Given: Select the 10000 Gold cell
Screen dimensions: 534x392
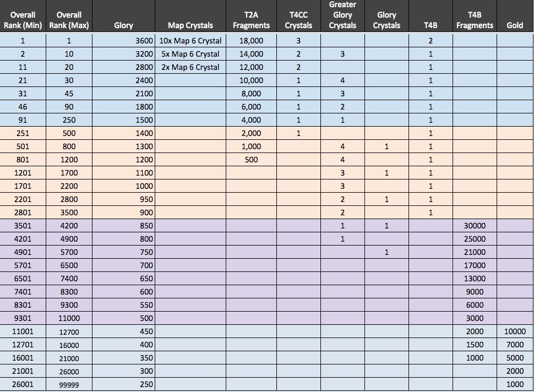Looking at the screenshot, I should [x=515, y=331].
